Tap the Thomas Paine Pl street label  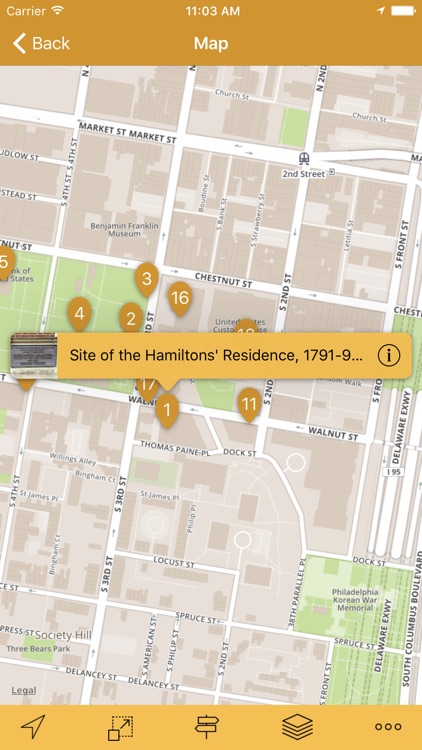pyautogui.click(x=175, y=449)
